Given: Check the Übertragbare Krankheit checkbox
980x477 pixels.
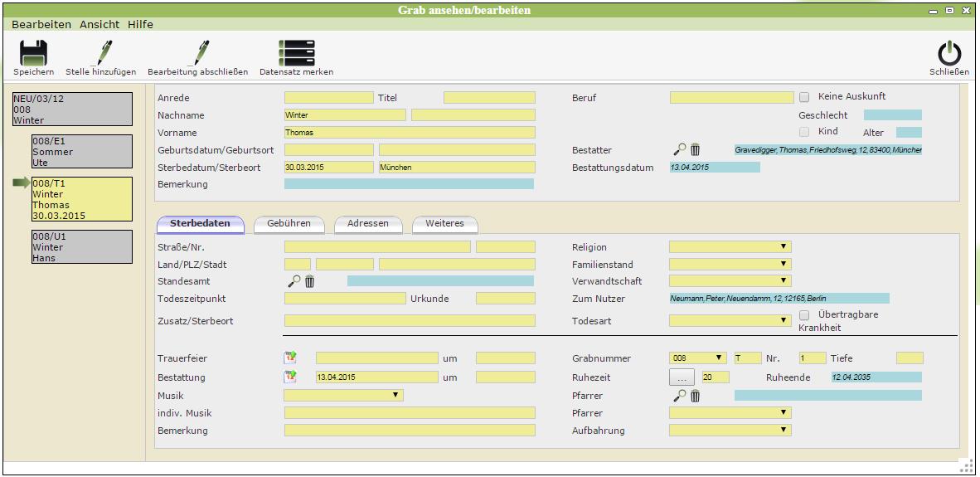Looking at the screenshot, I should click(804, 315).
